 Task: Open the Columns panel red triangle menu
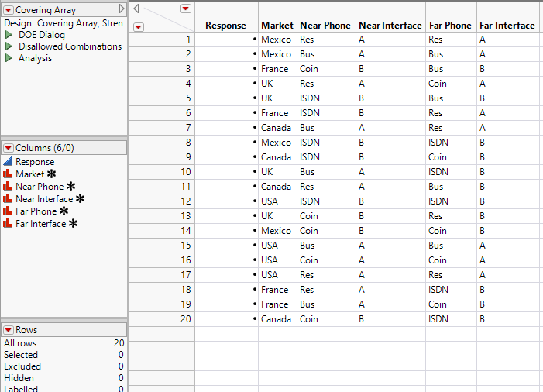click(x=9, y=148)
